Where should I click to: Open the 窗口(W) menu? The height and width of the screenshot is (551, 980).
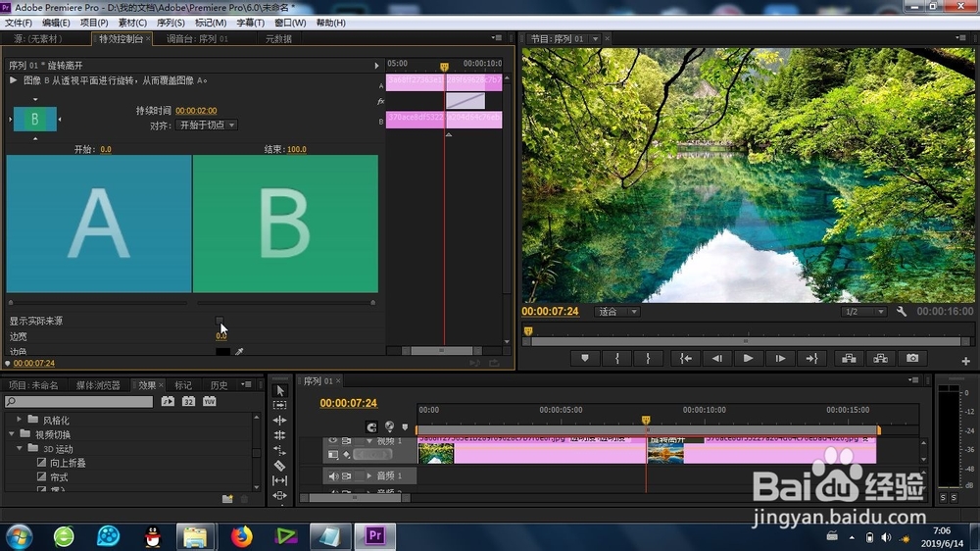click(x=290, y=23)
